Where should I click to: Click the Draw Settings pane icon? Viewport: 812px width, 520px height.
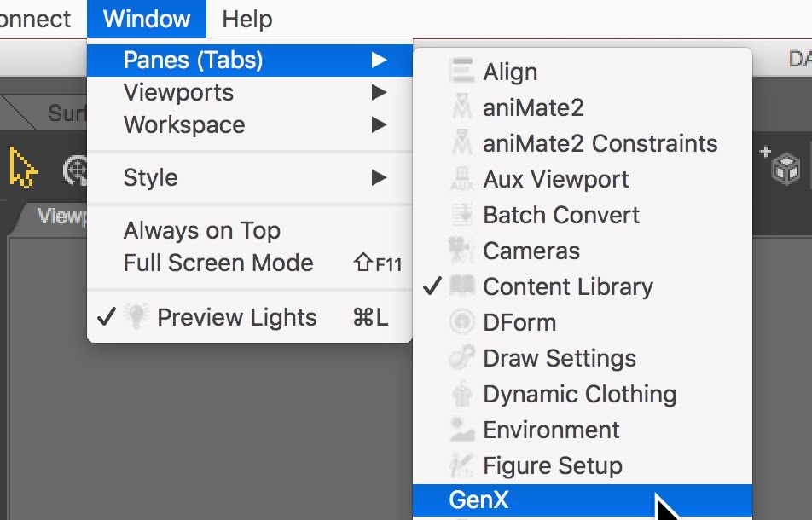pos(461,358)
